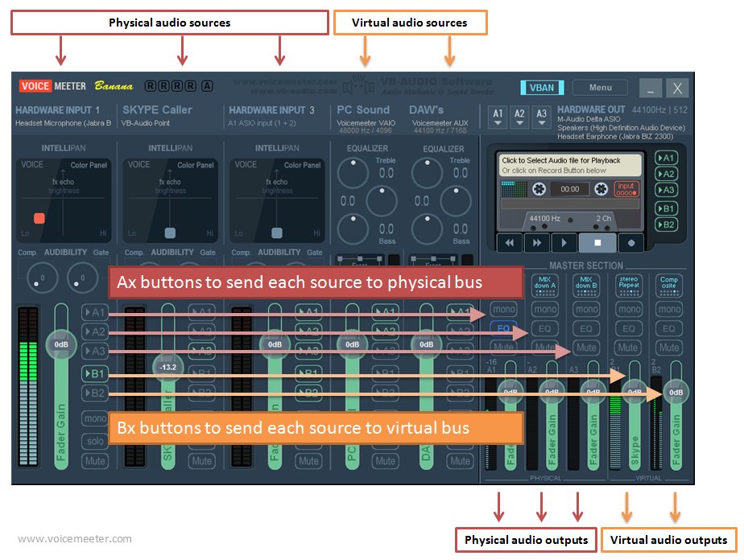Enable B2 routing on Hardware Input 1 strip
The width and height of the screenshot is (744, 560).
95,393
